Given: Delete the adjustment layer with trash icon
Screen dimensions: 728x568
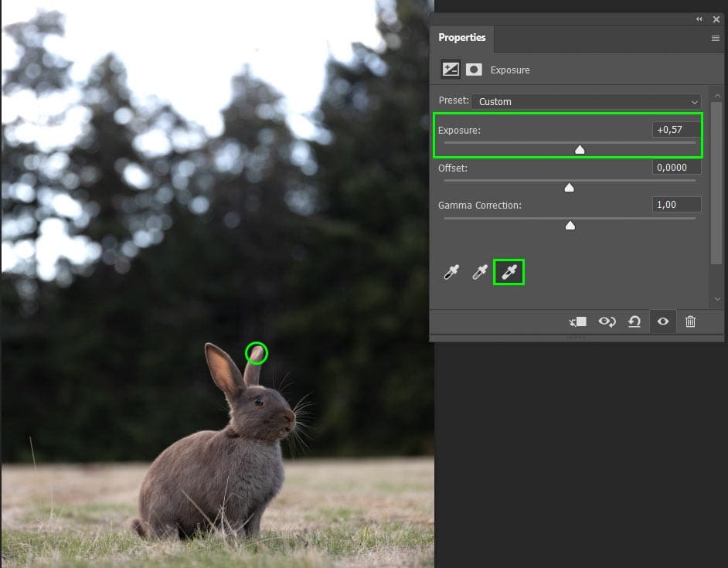Looking at the screenshot, I should [x=690, y=321].
